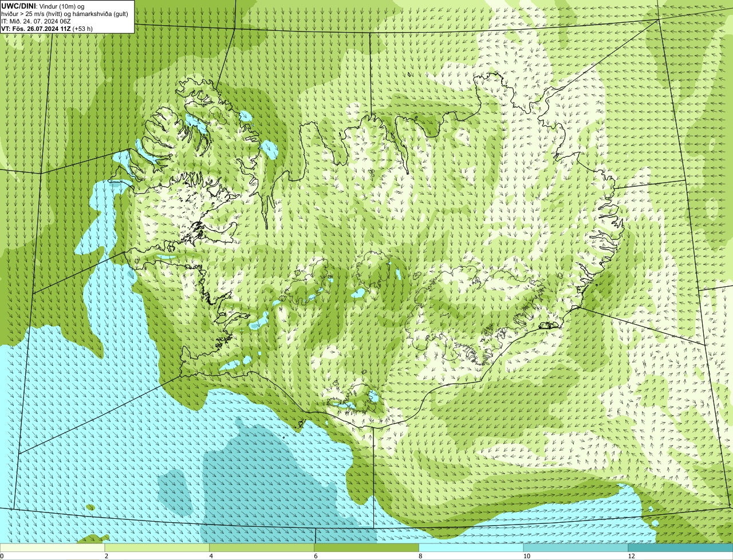The height and width of the screenshot is (560, 733).
Task: Click the legend scale label "6"
Action: (x=316, y=556)
